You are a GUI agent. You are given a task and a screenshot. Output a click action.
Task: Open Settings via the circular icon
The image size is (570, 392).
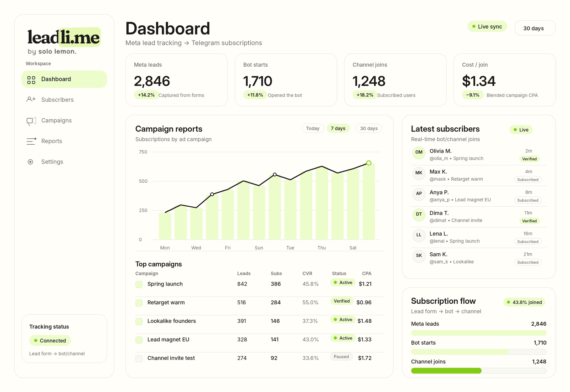[x=31, y=162]
